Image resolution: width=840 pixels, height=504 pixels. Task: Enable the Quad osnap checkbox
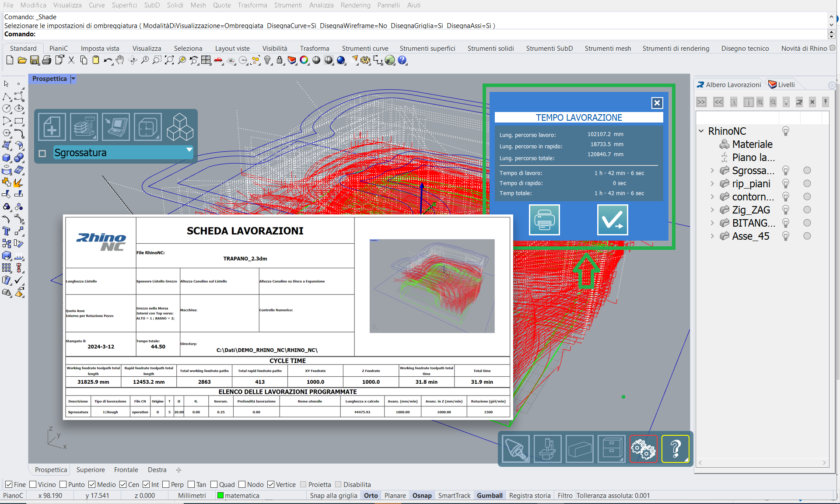(214, 484)
